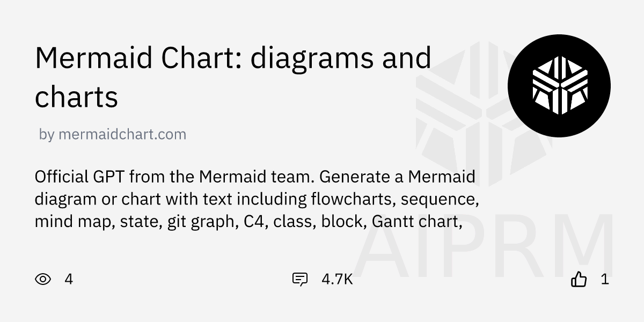Click the faint AIPRM watermark text
The height and width of the screenshot is (322, 644).
click(486, 244)
